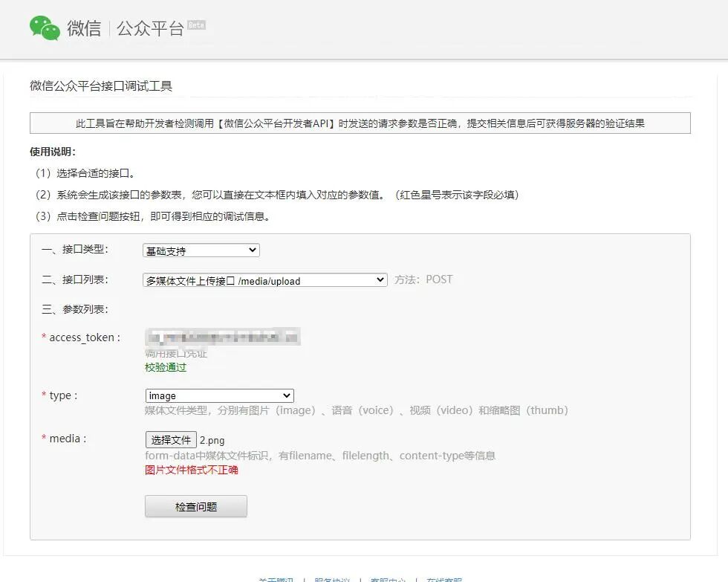Click the selected file name 2.png
The image size is (728, 582).
[212, 440]
